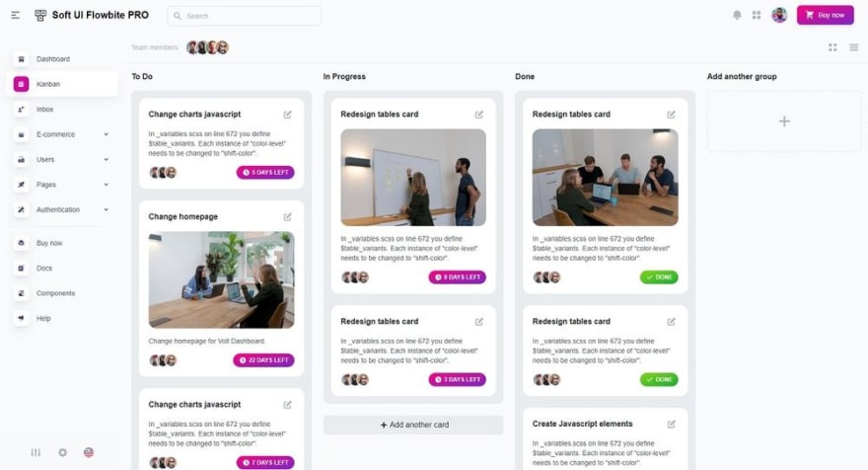Expand the Authentication sidebar menu
This screenshot has width=868, height=470.
(62, 209)
